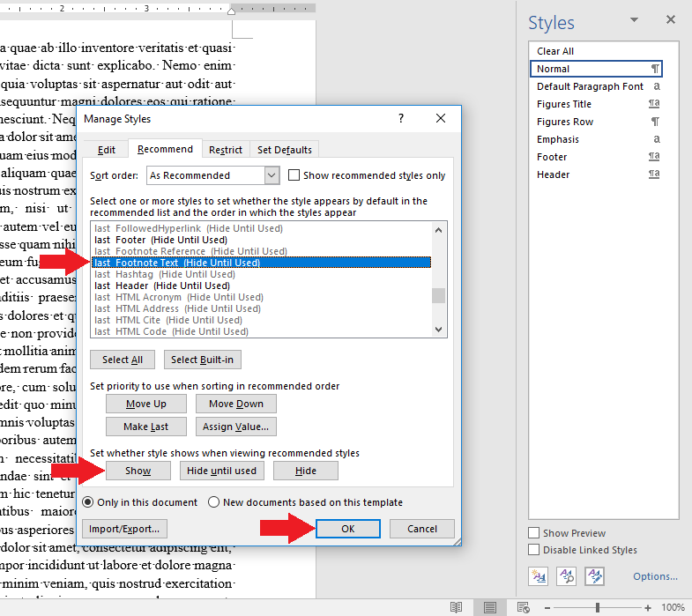Image resolution: width=692 pixels, height=616 pixels.
Task: Apply Emphasis style in Styles pane
Action: pyautogui.click(x=596, y=139)
